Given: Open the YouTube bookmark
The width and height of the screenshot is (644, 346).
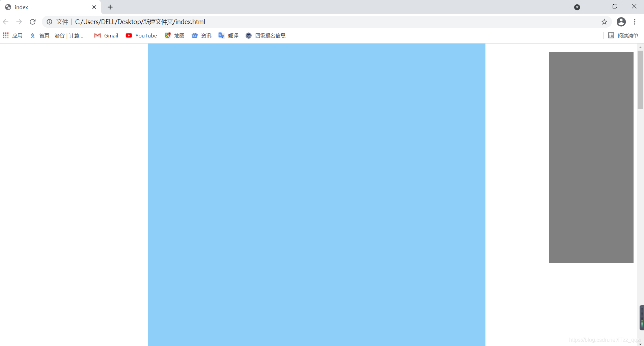Looking at the screenshot, I should tap(141, 35).
